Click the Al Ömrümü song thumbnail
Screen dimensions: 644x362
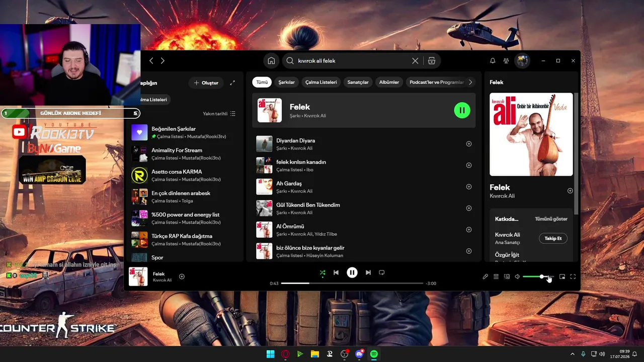264,230
